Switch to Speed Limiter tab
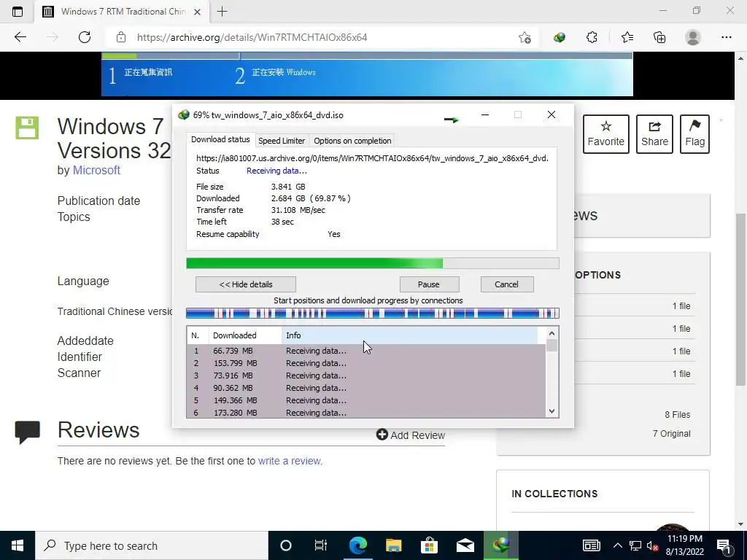The width and height of the screenshot is (747, 560). pyautogui.click(x=282, y=141)
